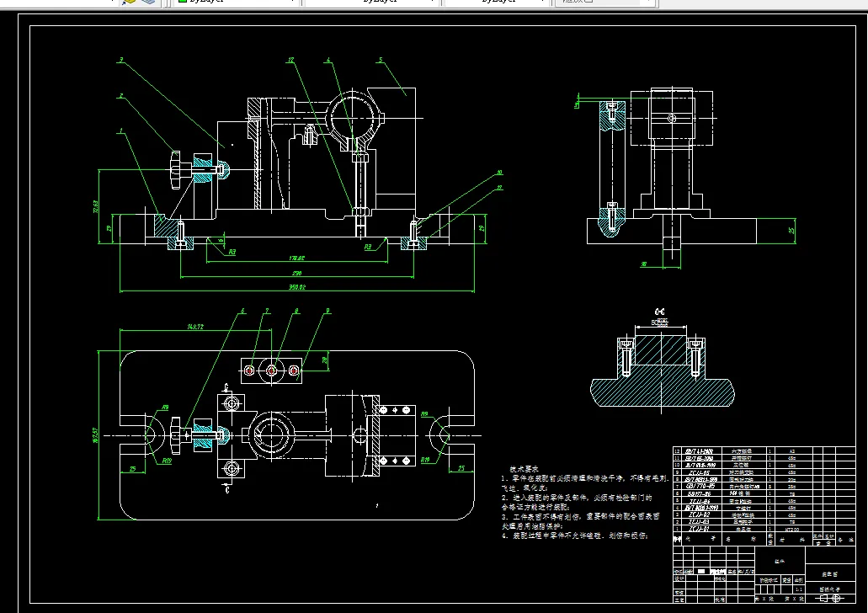The width and height of the screenshot is (868, 613).
Task: Select the 50 width dimension in section C-C
Action: 658,322
